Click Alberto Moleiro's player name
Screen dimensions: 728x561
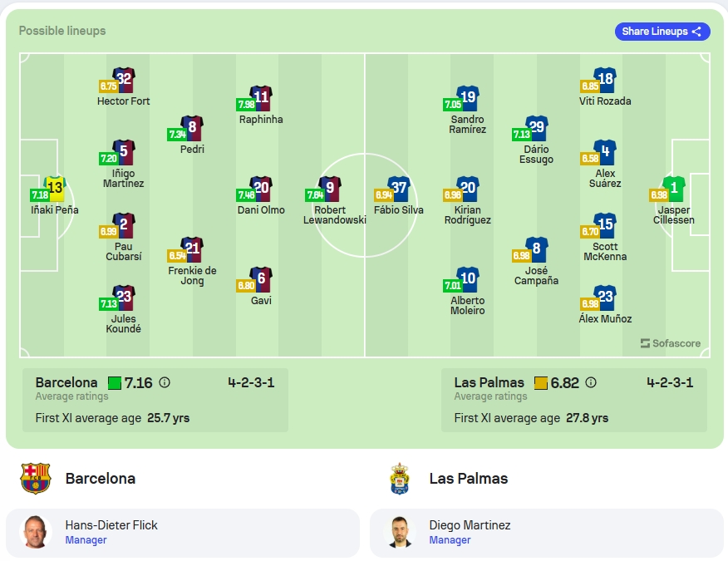coord(468,306)
